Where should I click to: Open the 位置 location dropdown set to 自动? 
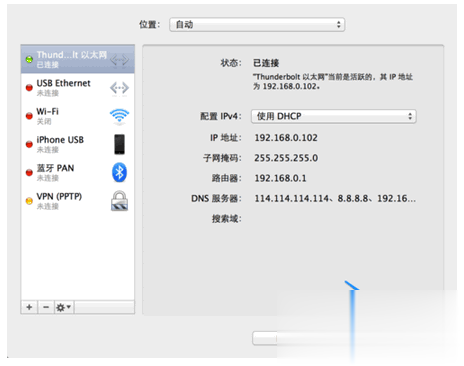257,25
